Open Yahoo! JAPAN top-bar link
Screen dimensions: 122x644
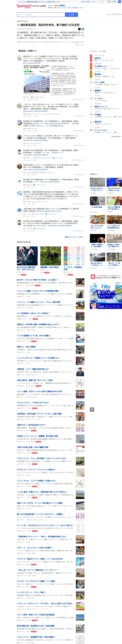(86, 2)
